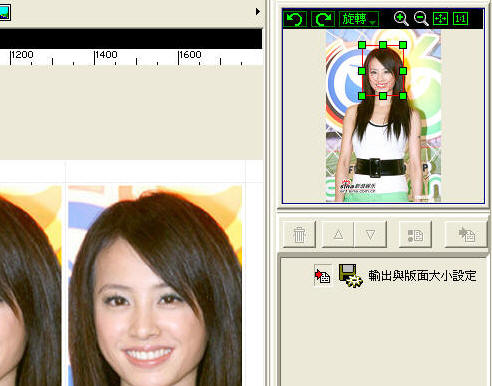This screenshot has height=386, width=492.
Task: Move the item down with the inverted triangle
Action: 370,234
